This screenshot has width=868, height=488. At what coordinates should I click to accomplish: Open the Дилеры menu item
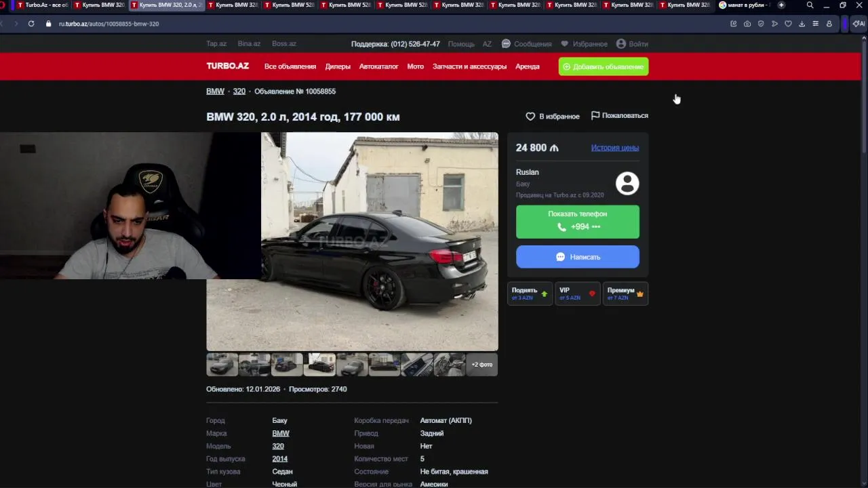point(338,66)
